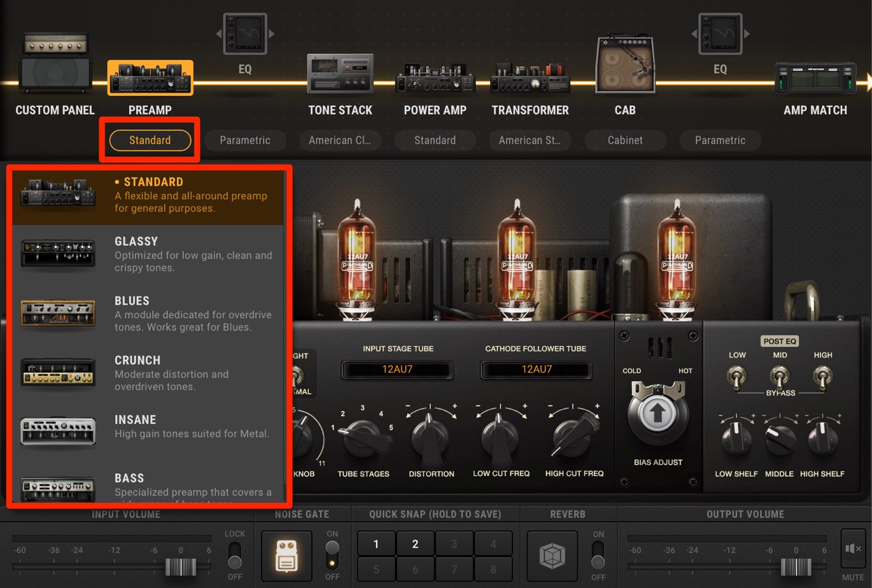Screen dimensions: 872x588
Task: Click the Bias Adjust arrow button
Action: coord(658,414)
